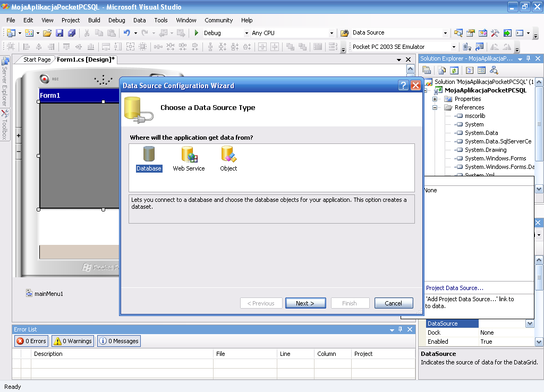Expand the Properties node in Solution Explorer
Image resolution: width=544 pixels, height=392 pixels.
tap(435, 99)
